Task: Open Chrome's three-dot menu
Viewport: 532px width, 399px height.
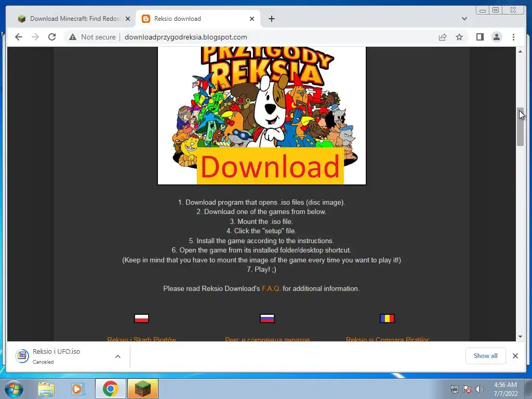Action: click(513, 37)
